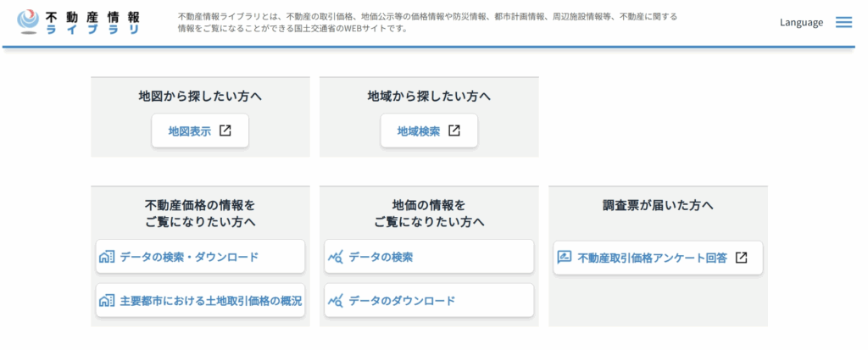868x350 pixels.
Task: Click the survey icon beside 不動産取引価格アンケート回答
Action: pyautogui.click(x=565, y=257)
